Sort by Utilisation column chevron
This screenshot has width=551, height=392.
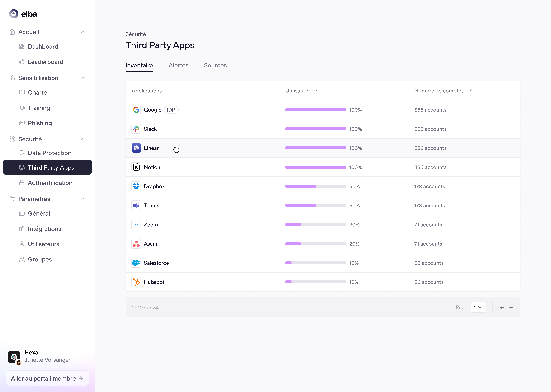[316, 91]
